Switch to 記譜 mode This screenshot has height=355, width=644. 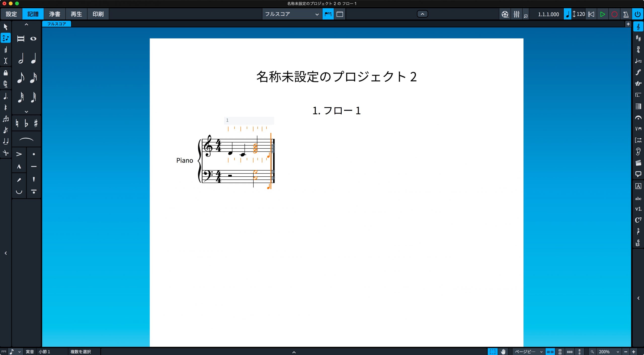[x=33, y=14]
